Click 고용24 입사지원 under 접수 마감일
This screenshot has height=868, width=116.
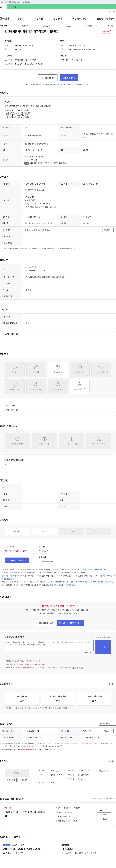coord(17,560)
